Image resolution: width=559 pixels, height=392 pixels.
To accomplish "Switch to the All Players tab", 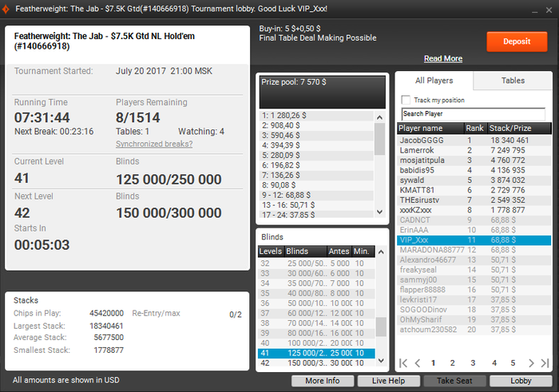I will point(434,81).
